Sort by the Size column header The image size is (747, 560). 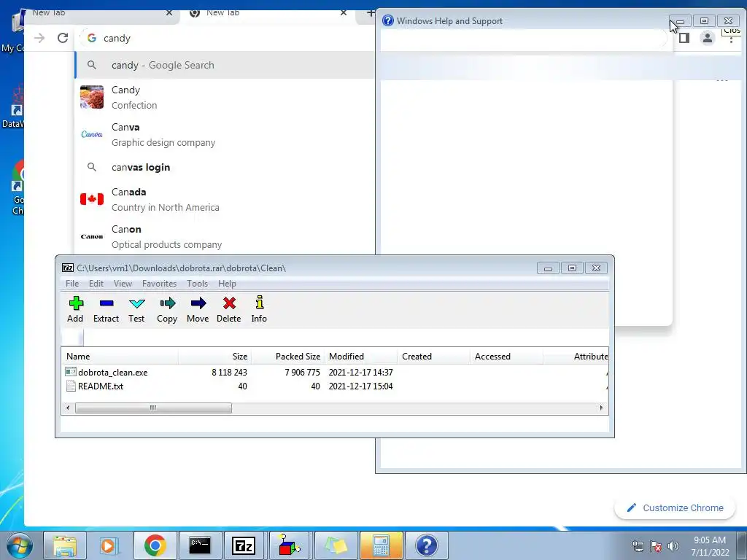tap(215, 356)
